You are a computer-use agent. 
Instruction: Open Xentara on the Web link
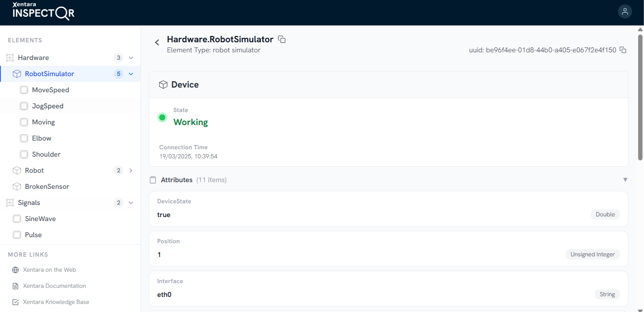tap(49, 270)
